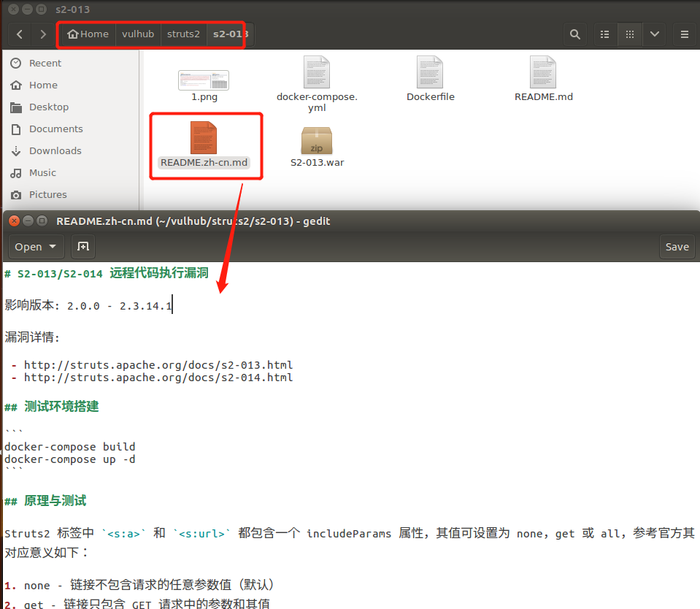Screen dimensions: 700x609
Task: Open Pictures in the sidebar
Action: pos(47,195)
